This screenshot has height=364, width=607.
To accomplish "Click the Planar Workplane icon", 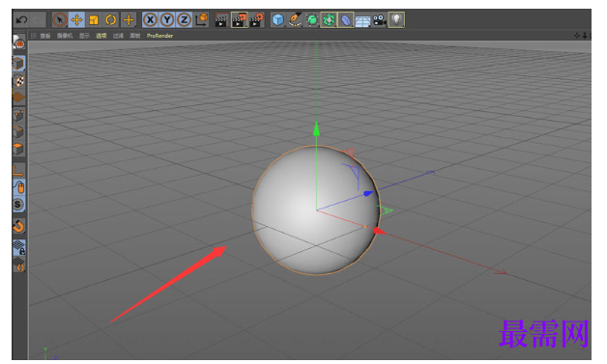I will tap(19, 266).
